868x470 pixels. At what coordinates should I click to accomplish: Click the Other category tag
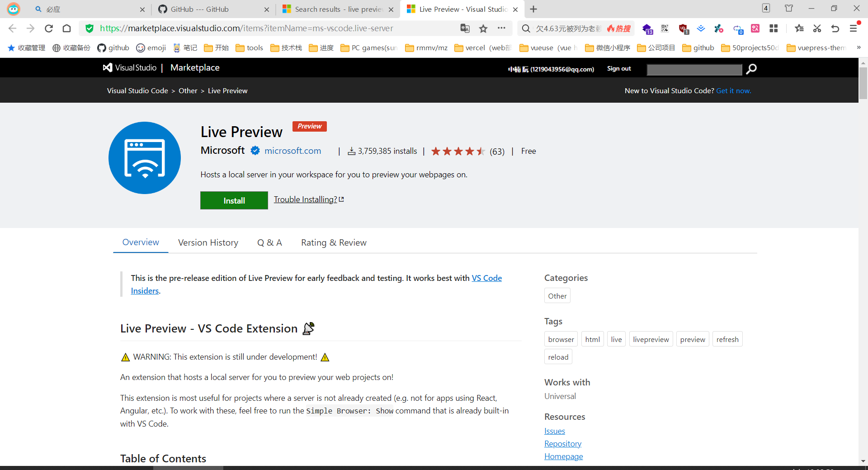tap(557, 296)
